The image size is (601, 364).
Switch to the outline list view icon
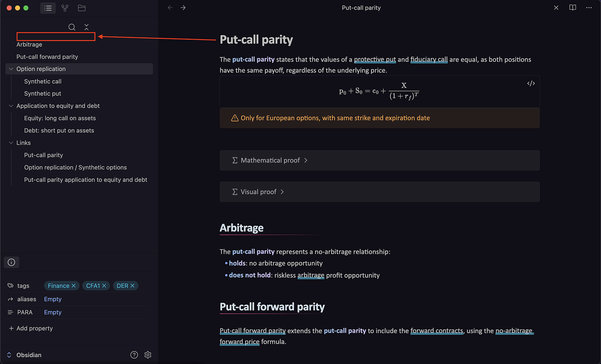[x=48, y=7]
